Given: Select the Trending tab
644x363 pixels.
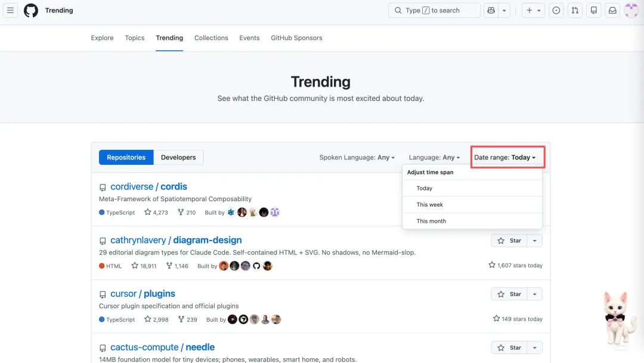Looking at the screenshot, I should click(169, 38).
